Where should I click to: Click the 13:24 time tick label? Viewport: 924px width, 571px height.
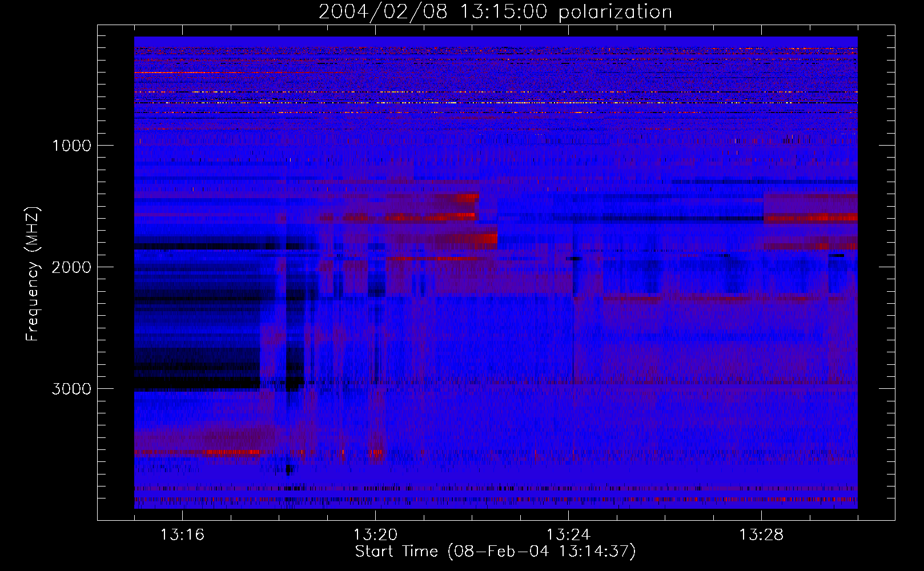[568, 535]
